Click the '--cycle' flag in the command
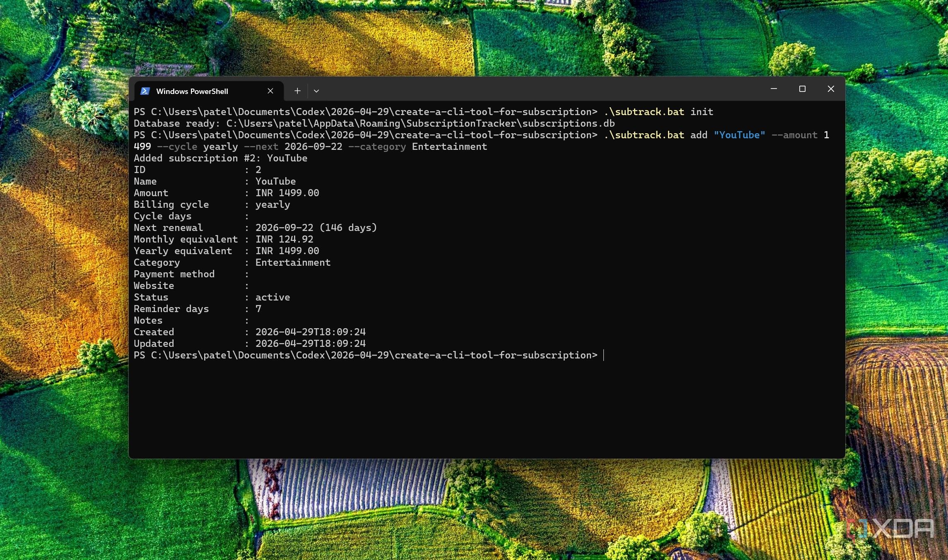The width and height of the screenshot is (948, 560). point(177,147)
